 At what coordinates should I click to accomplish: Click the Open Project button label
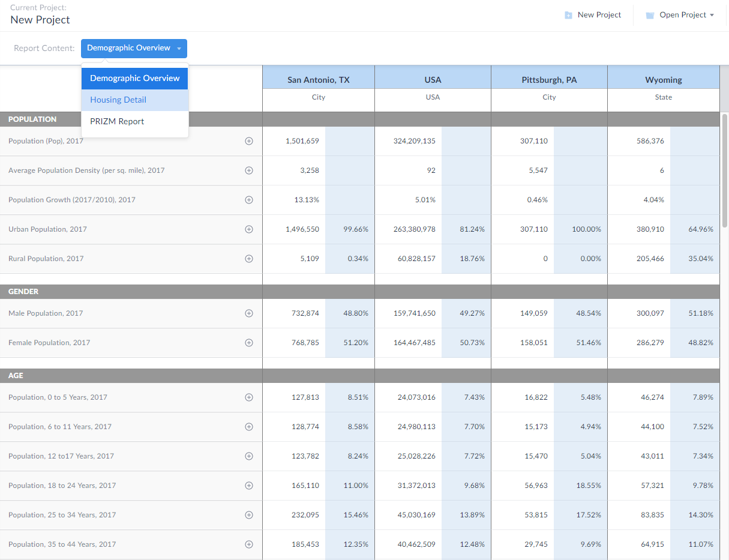[683, 15]
